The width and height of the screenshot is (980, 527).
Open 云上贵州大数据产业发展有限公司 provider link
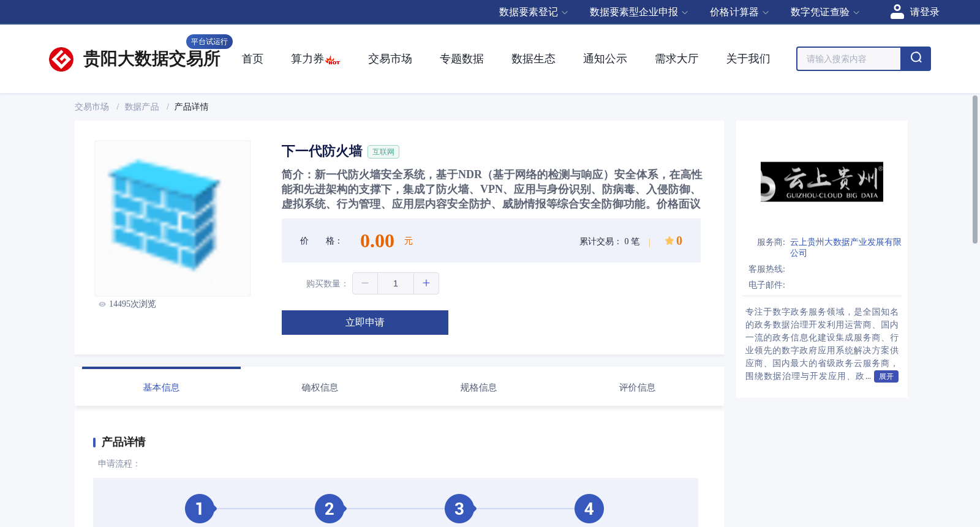[845, 247]
